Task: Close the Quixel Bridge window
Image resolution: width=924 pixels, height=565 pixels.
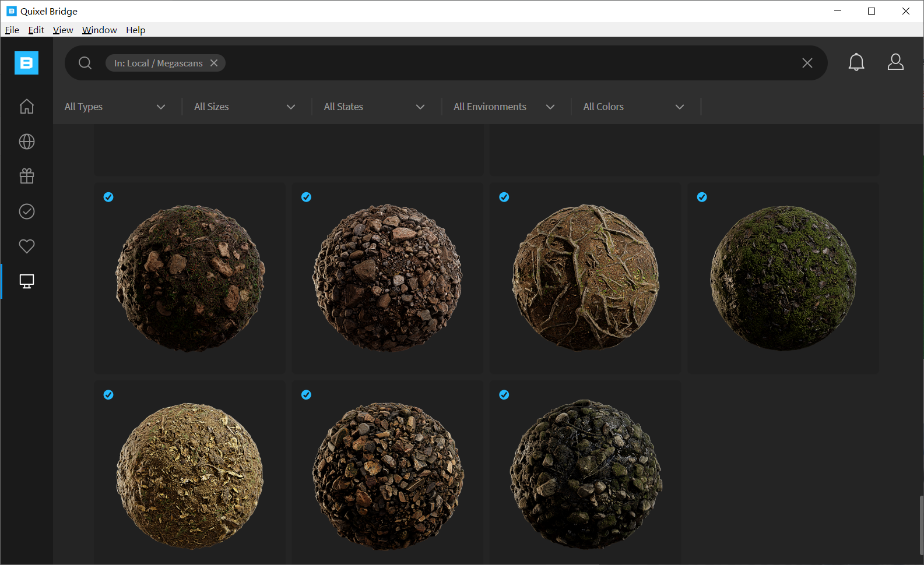Action: (906, 11)
